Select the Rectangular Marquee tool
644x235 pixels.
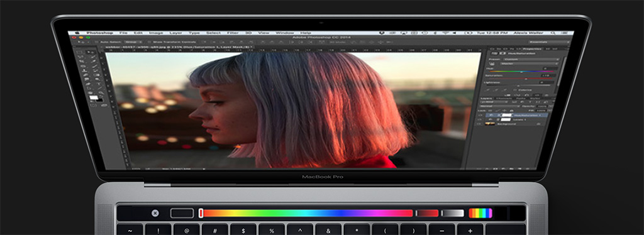pos(80,52)
